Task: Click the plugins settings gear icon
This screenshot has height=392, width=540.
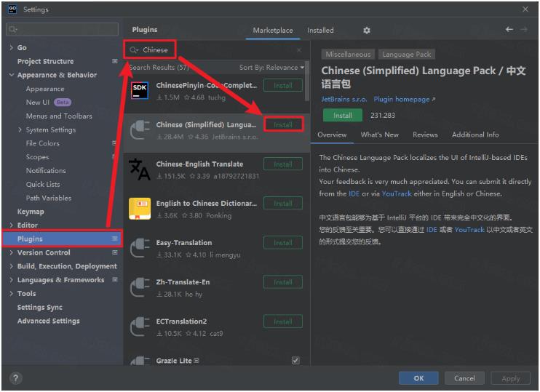Action: 367,31
